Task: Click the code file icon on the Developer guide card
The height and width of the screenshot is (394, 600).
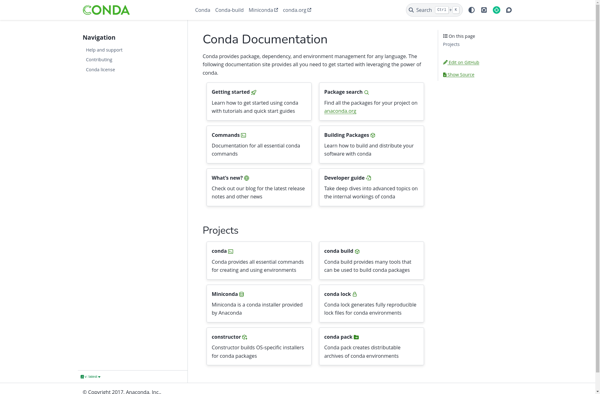Action: pyautogui.click(x=369, y=178)
